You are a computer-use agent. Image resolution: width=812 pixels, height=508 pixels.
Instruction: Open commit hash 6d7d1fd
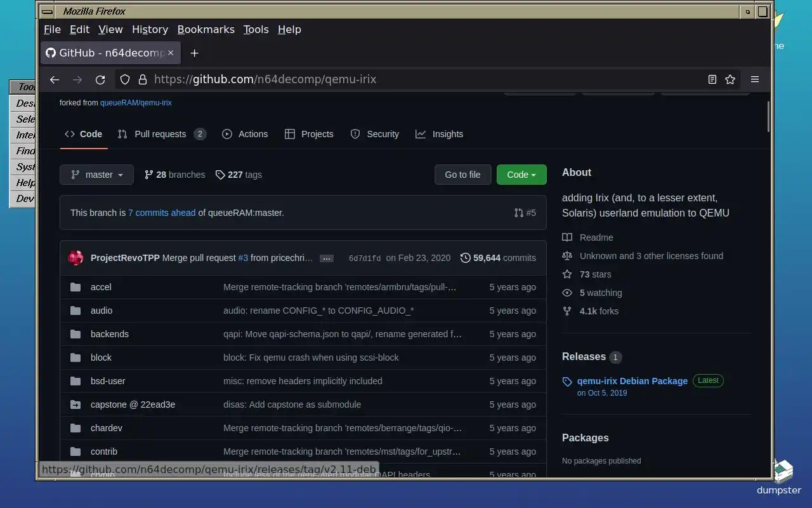click(365, 258)
